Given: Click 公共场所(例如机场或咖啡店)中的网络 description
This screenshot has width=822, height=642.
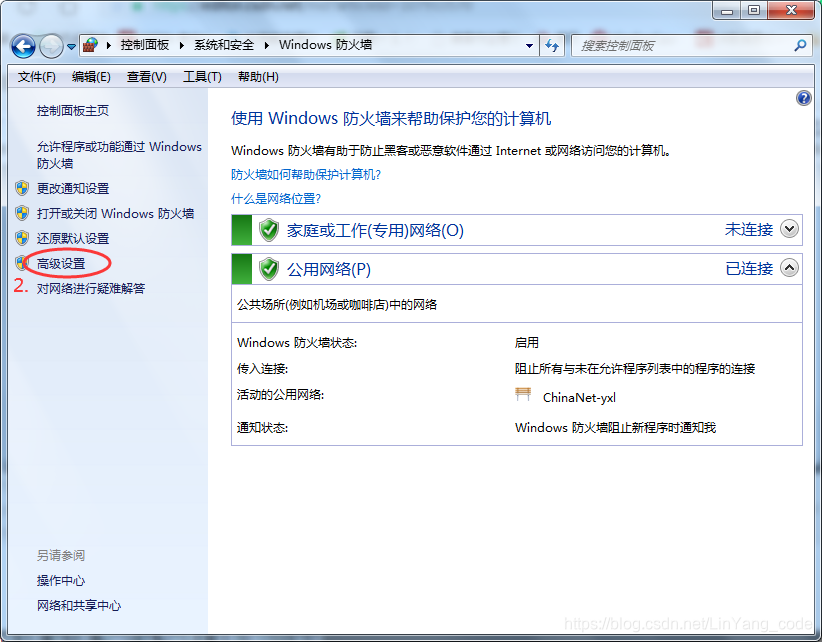Looking at the screenshot, I should (337, 304).
